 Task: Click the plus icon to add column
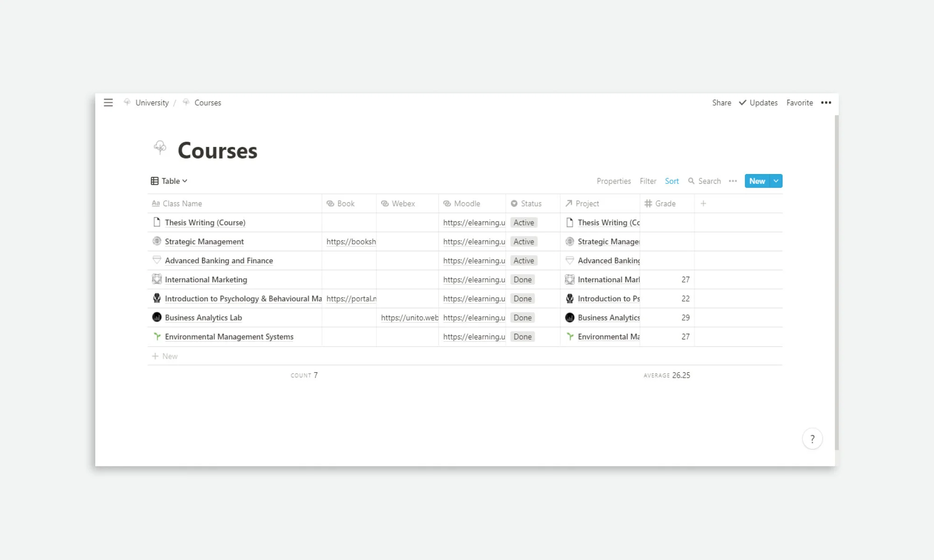click(x=703, y=203)
